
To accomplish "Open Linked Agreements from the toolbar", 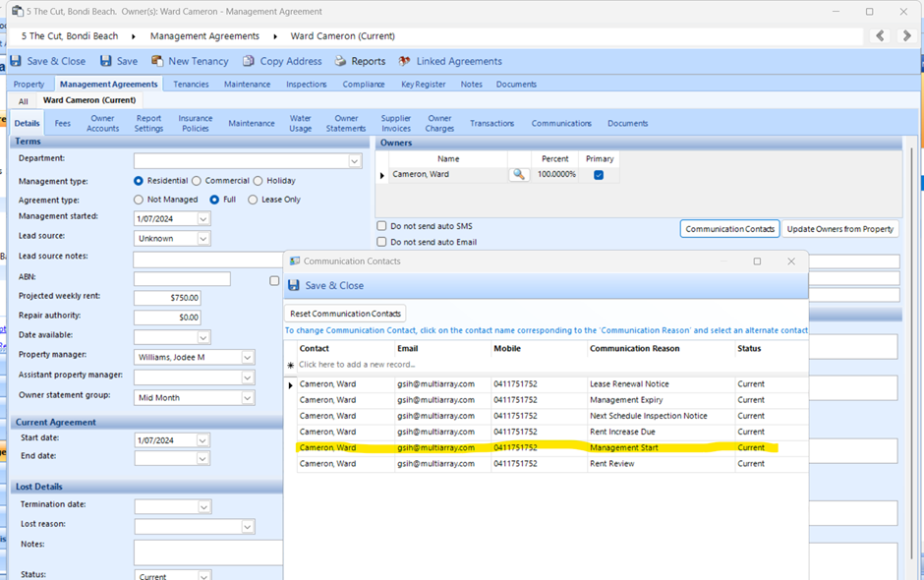I will pos(404,61).
